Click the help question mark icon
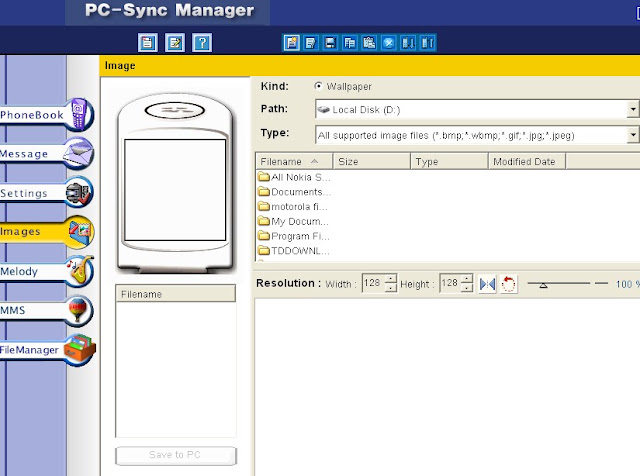 point(202,42)
